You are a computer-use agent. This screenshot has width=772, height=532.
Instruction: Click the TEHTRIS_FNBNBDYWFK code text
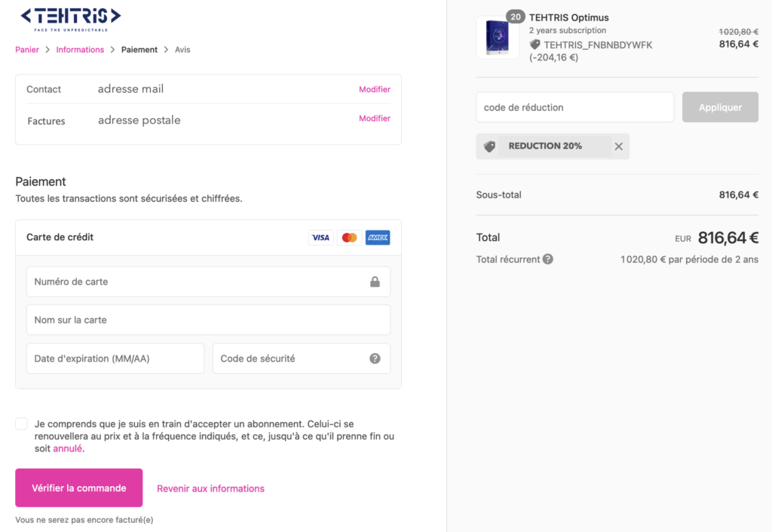(x=598, y=45)
